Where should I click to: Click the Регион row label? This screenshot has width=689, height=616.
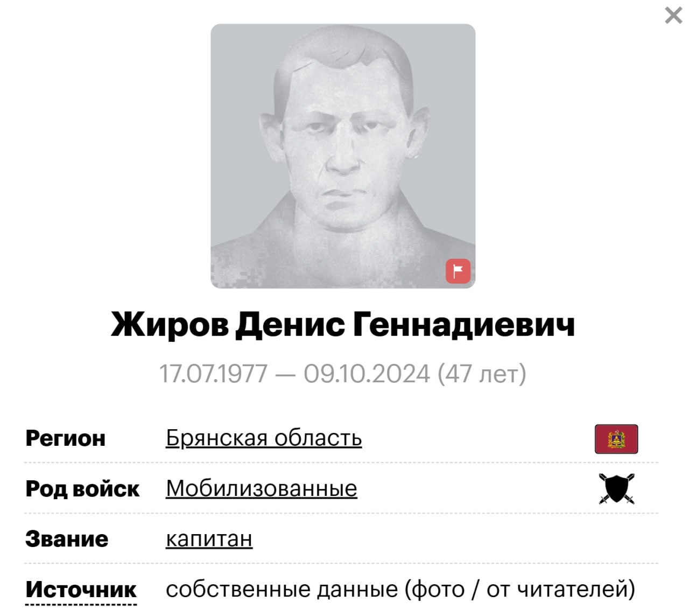pyautogui.click(x=65, y=438)
